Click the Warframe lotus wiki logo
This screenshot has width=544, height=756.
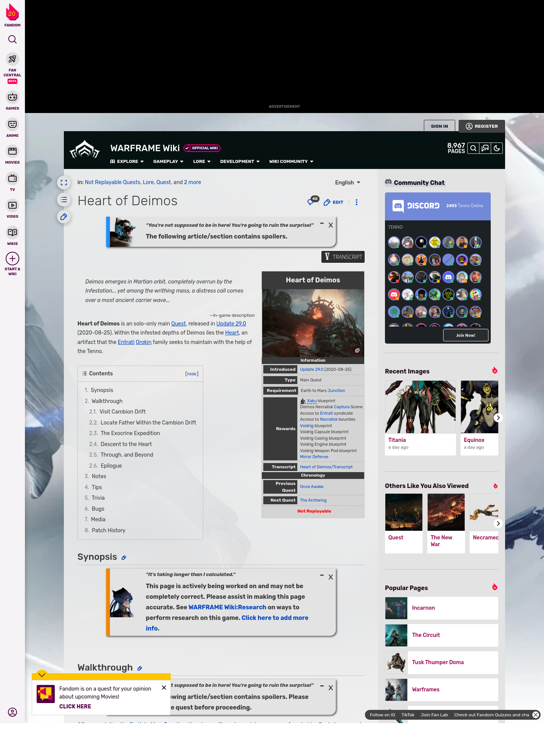[85, 150]
